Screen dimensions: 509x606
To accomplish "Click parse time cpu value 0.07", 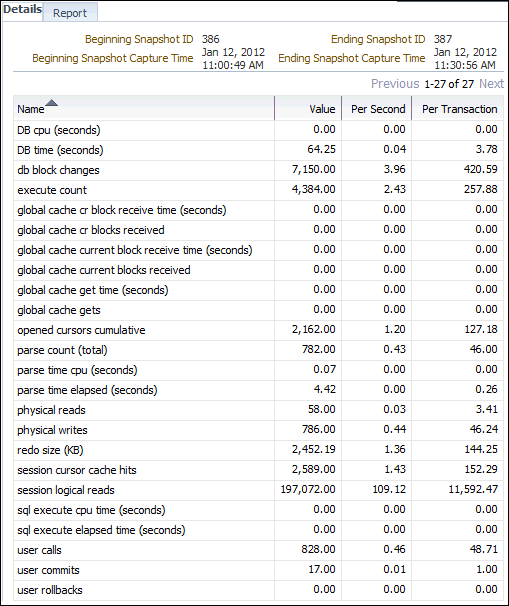I will 324,369.
